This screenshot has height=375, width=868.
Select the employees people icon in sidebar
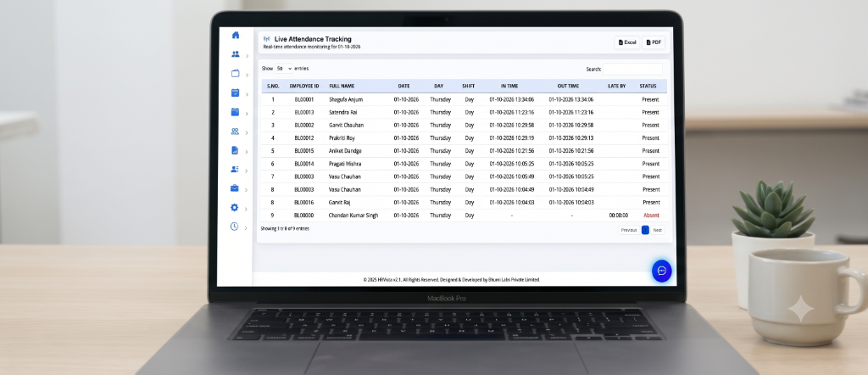click(236, 54)
